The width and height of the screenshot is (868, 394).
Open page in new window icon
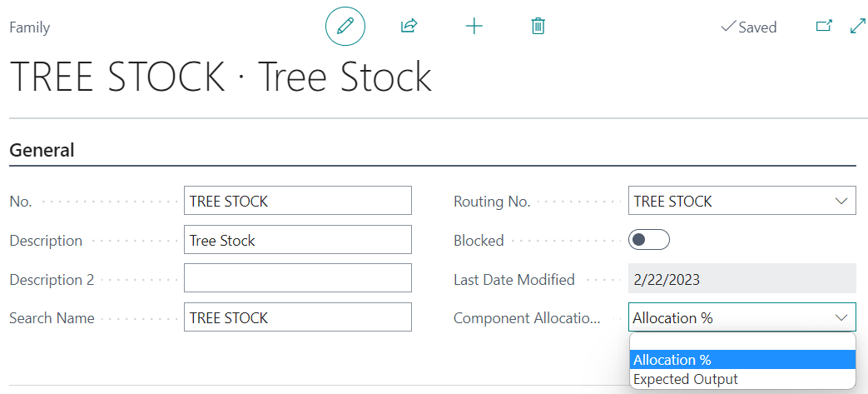pyautogui.click(x=824, y=26)
